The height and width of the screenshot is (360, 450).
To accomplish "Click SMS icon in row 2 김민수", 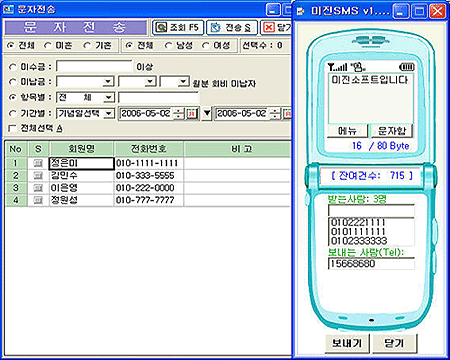I will click(38, 176).
